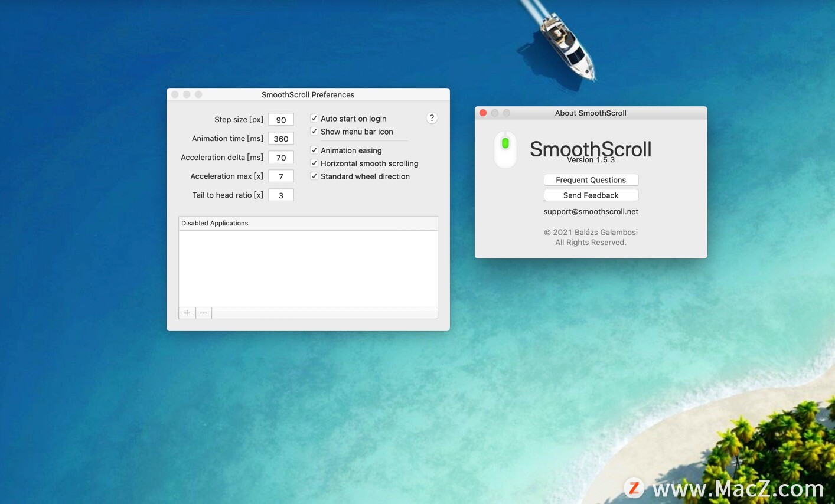Click the Animation time input field
This screenshot has width=835, height=504.
coord(281,138)
